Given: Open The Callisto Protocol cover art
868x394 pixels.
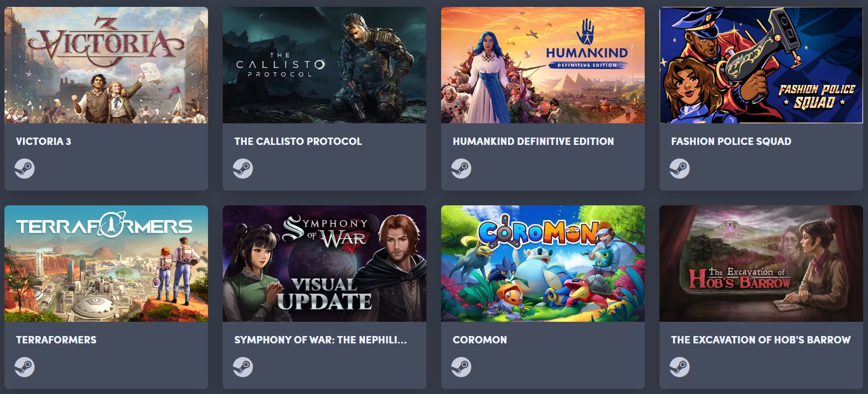Looking at the screenshot, I should coord(325,65).
